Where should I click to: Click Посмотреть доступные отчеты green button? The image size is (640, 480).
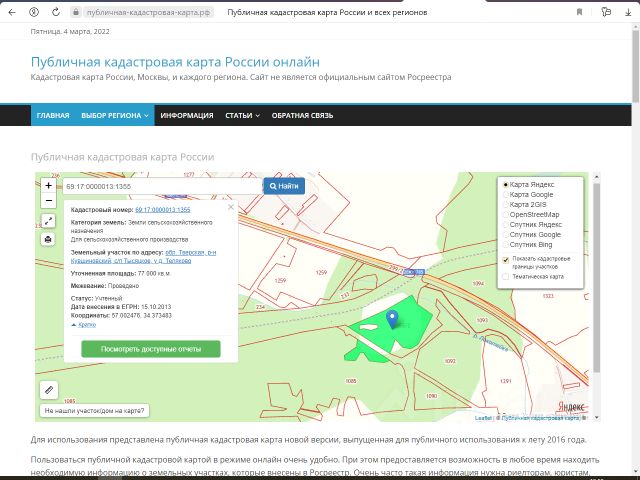coord(151,349)
